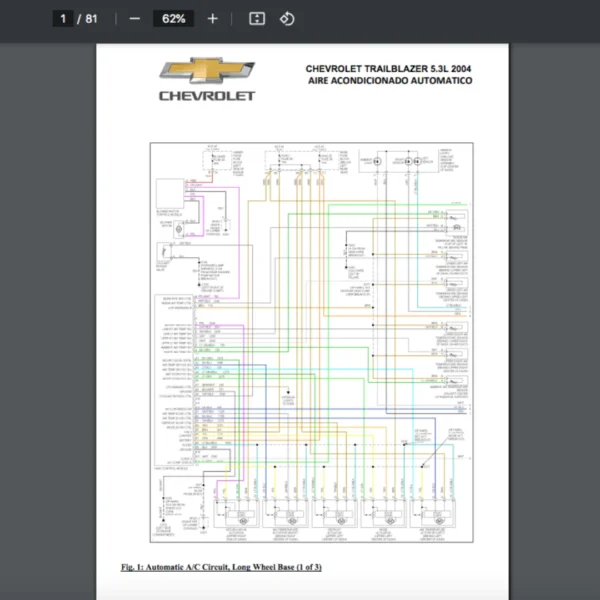
Task: Click the zoom in plus icon
Action: tap(212, 19)
